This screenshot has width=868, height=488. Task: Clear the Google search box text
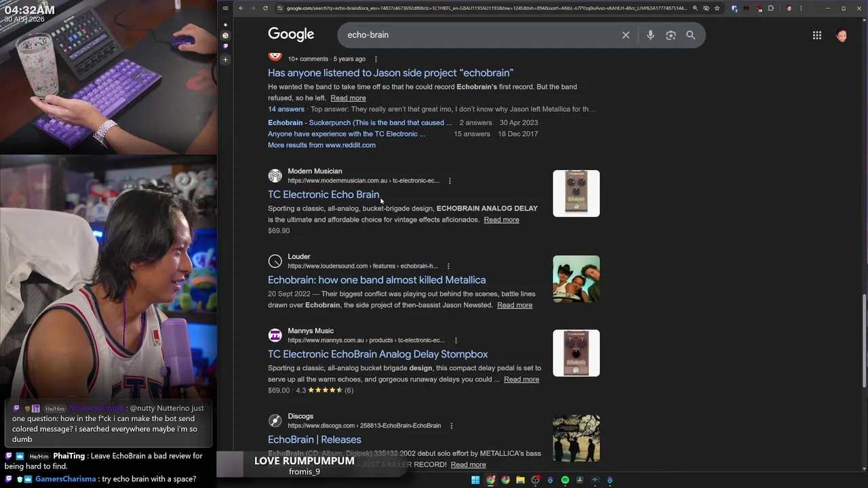[626, 35]
